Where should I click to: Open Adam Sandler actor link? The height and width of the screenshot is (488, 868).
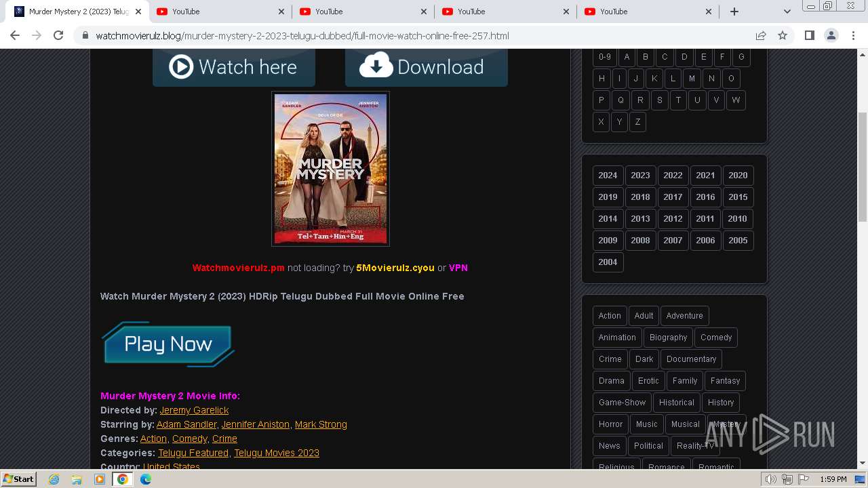coord(186,424)
